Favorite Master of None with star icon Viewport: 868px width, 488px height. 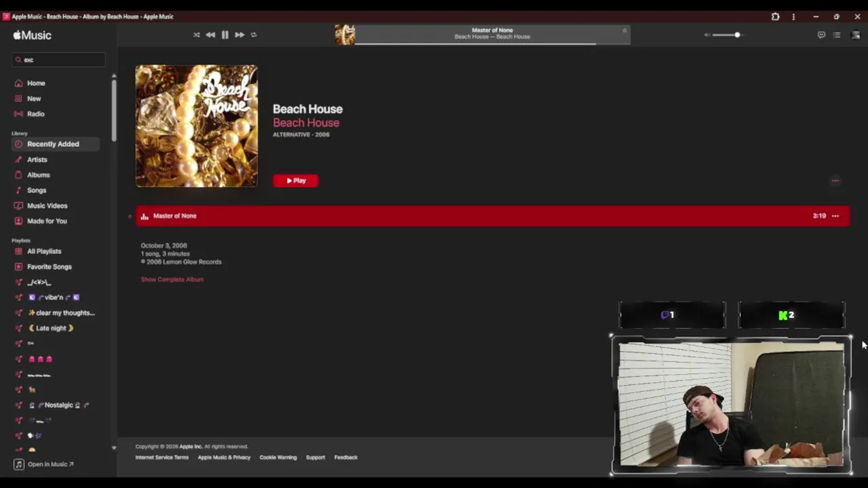[x=625, y=30]
